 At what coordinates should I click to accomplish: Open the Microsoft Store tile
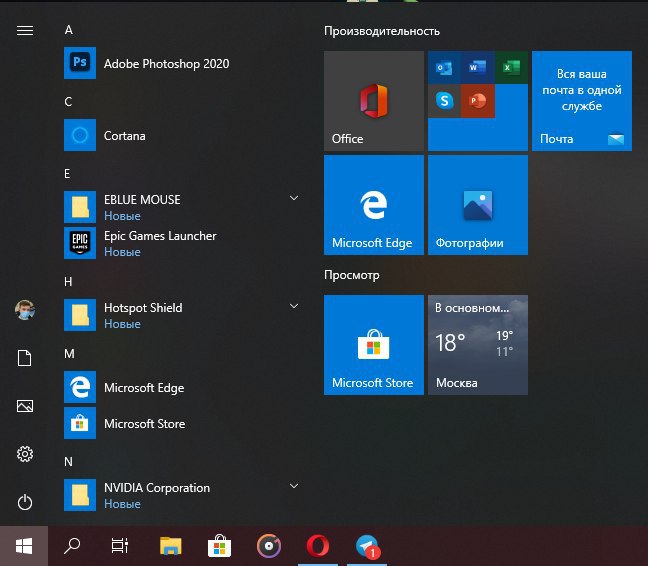coord(374,345)
